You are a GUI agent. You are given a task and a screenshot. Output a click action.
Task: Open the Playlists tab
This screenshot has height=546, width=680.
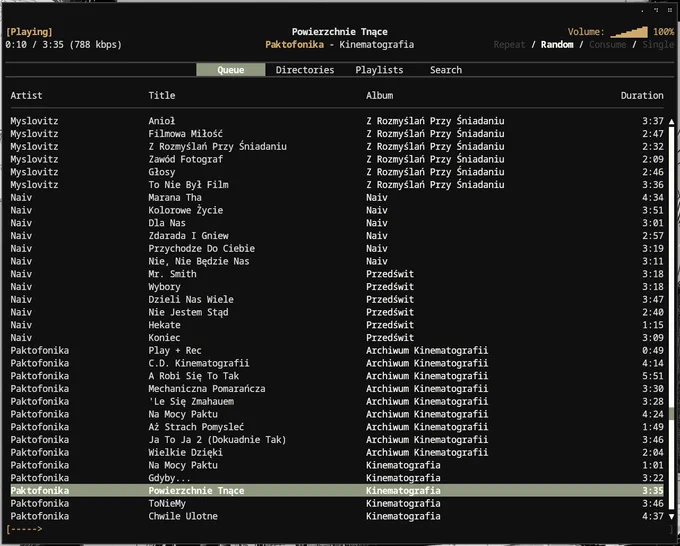[379, 70]
